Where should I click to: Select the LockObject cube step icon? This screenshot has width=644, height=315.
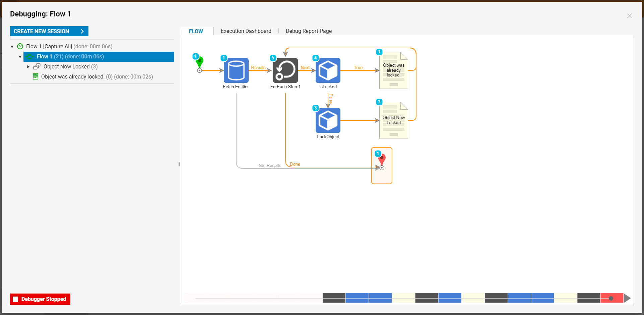coord(328,120)
